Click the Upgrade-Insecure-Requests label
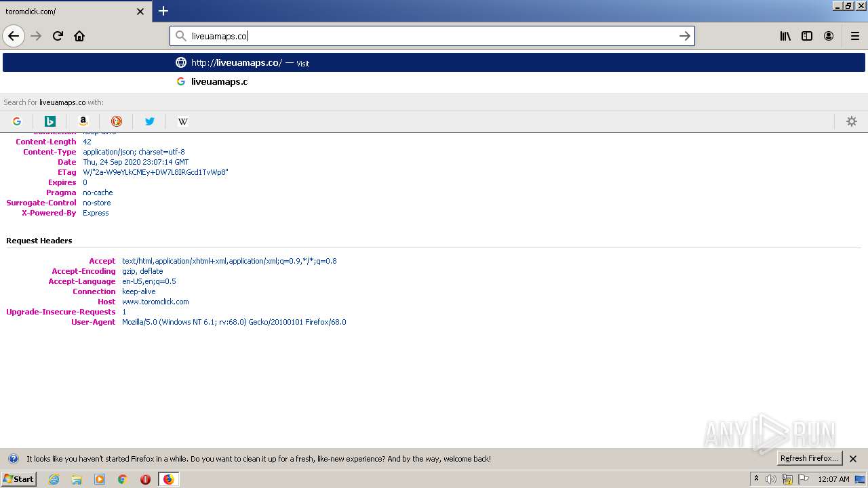 tap(61, 312)
